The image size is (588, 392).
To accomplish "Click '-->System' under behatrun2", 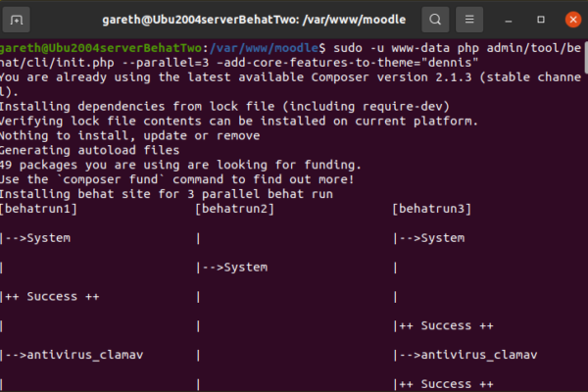I will coord(235,268).
